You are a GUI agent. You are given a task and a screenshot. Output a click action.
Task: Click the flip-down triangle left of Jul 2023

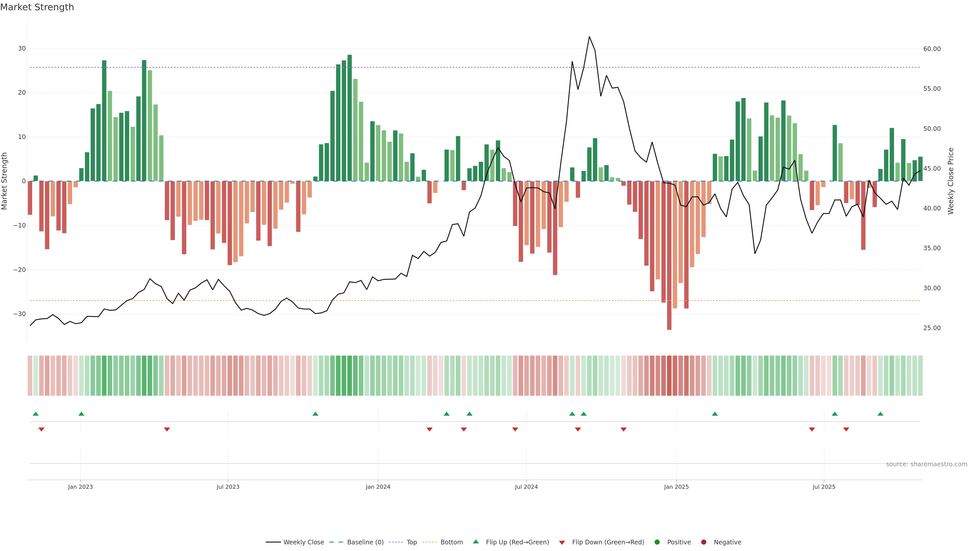click(x=167, y=429)
